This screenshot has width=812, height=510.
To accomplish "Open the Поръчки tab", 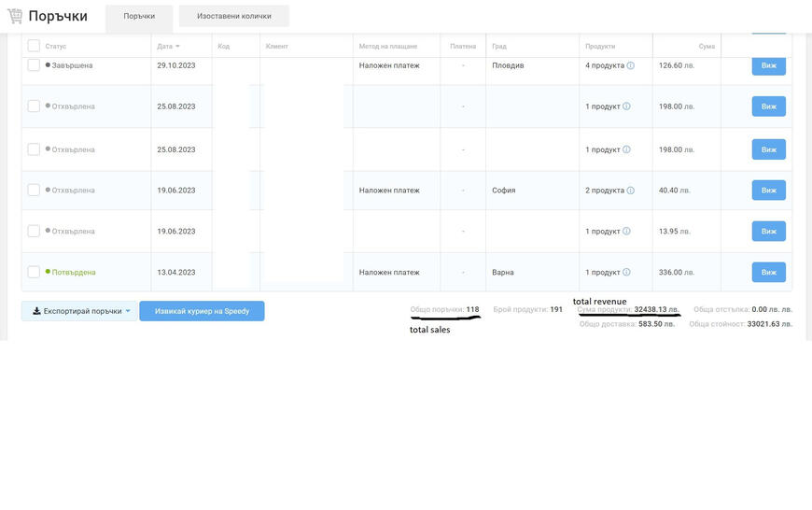I will point(139,16).
